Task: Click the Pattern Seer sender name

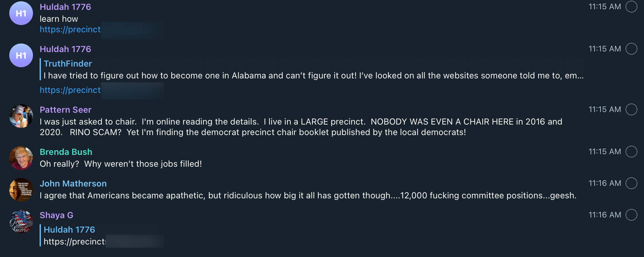Action: (66, 110)
